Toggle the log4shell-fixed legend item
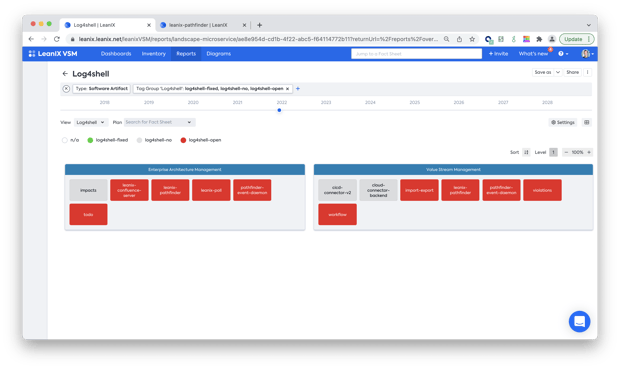This screenshot has width=620, height=369. click(108, 140)
